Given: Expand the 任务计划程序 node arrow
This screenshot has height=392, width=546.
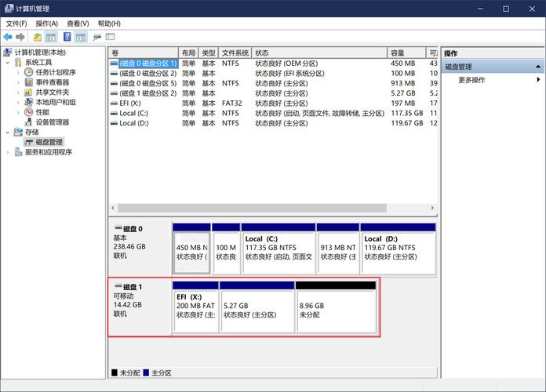Looking at the screenshot, I should [18, 72].
